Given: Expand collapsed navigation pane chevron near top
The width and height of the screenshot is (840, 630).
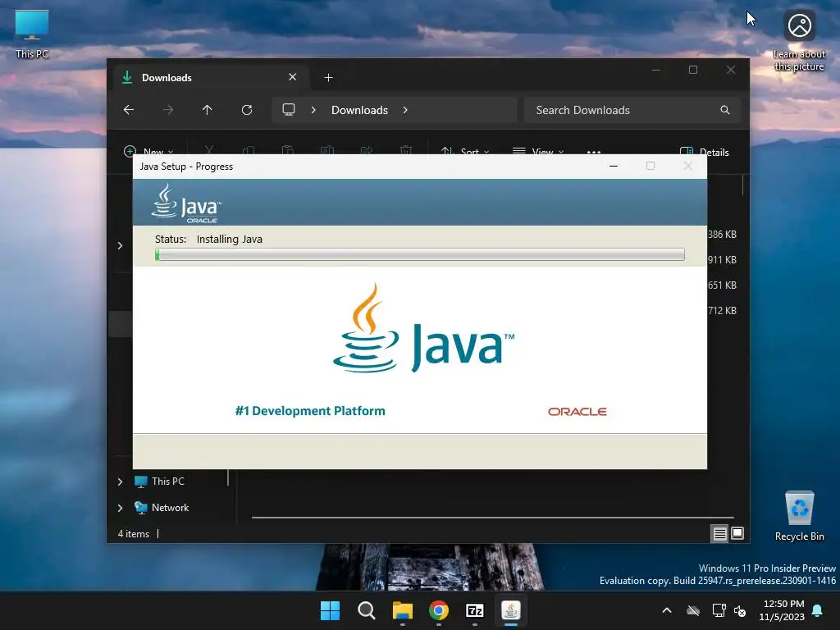Looking at the screenshot, I should point(120,245).
